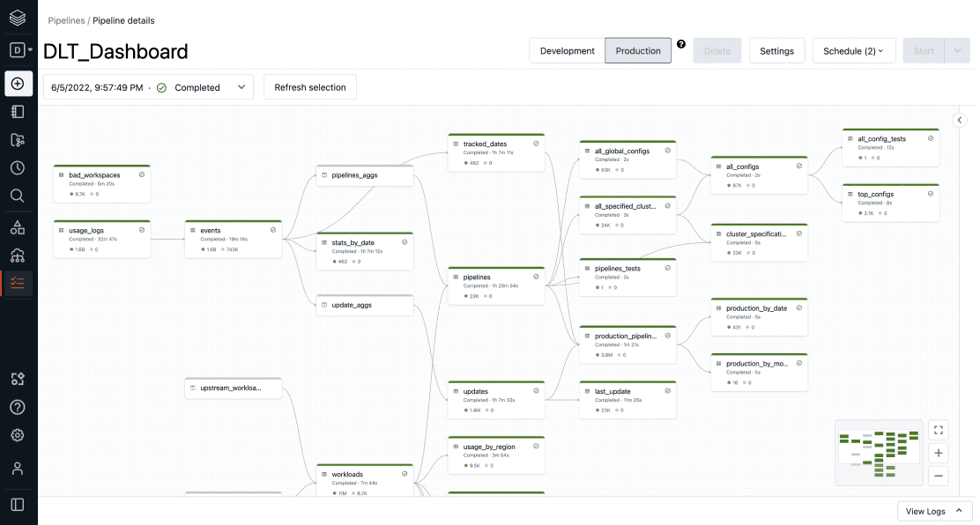Open pipeline Settings
Viewport: 980px width, 525px height.
(776, 50)
